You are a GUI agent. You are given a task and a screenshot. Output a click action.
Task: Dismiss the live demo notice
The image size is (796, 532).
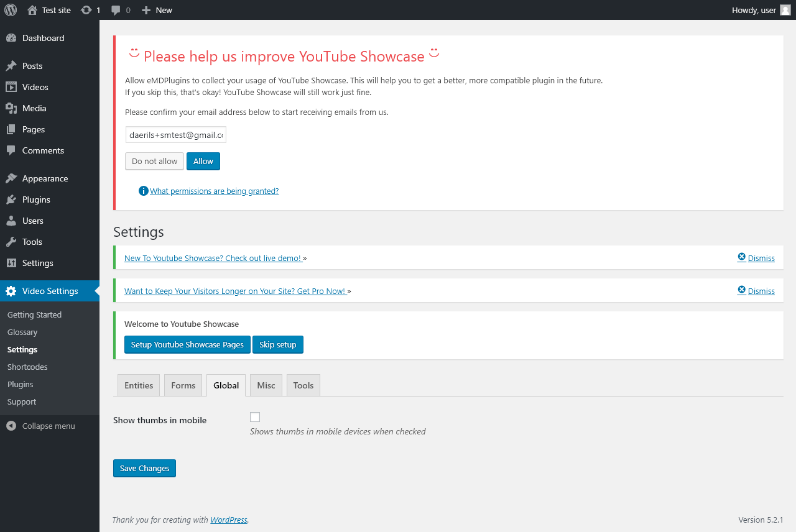[761, 258]
